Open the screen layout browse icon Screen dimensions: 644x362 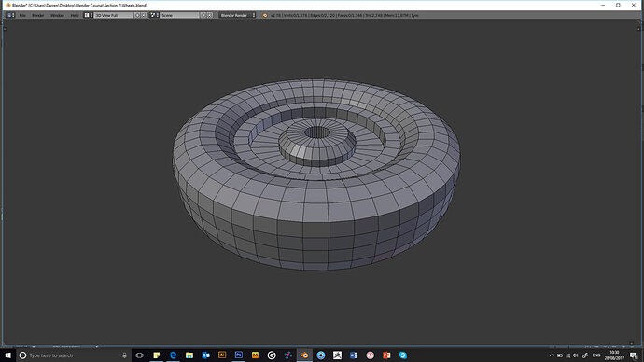[x=89, y=15]
